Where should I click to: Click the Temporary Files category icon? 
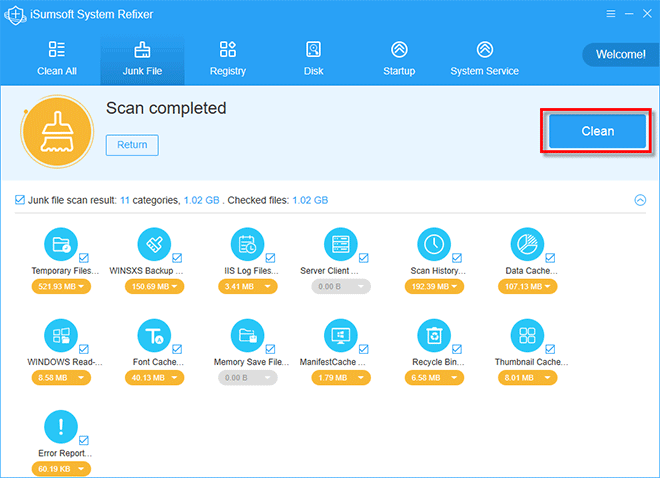61,244
